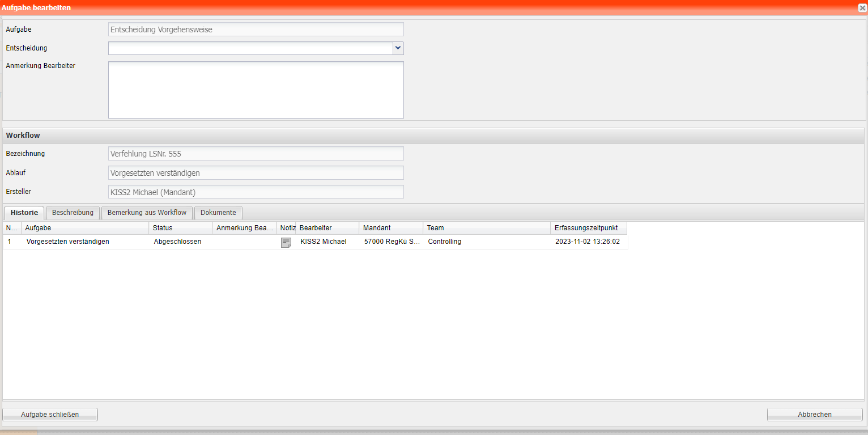Image resolution: width=868 pixels, height=435 pixels.
Task: Click the Ersteller field KISS2 Michael
Action: pos(256,192)
